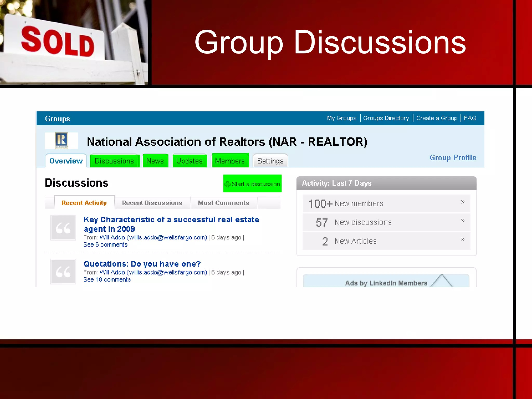This screenshot has width=532, height=399.
Task: Open the Groups Directory link
Action: pos(386,118)
